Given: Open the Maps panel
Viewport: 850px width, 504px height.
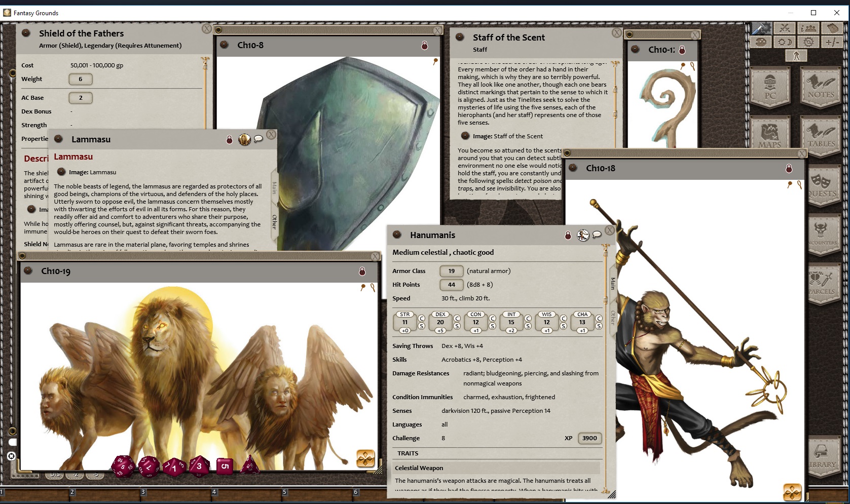Looking at the screenshot, I should pos(770,133).
